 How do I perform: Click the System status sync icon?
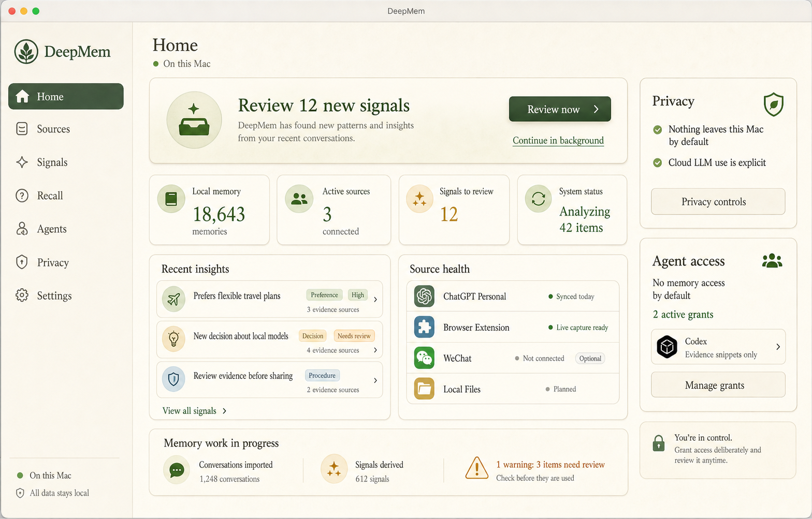pyautogui.click(x=539, y=199)
